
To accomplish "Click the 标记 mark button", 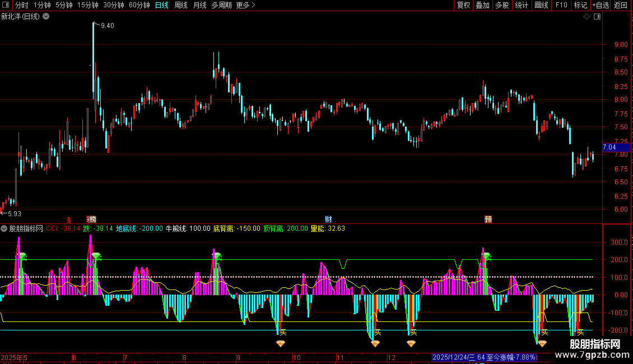I will coord(580,5).
